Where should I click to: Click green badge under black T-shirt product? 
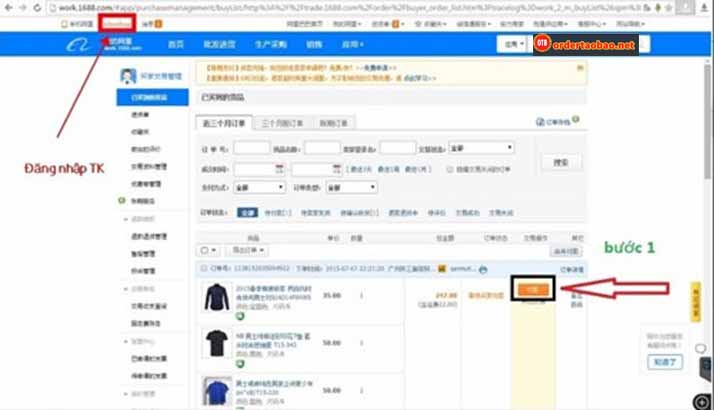pos(240,364)
